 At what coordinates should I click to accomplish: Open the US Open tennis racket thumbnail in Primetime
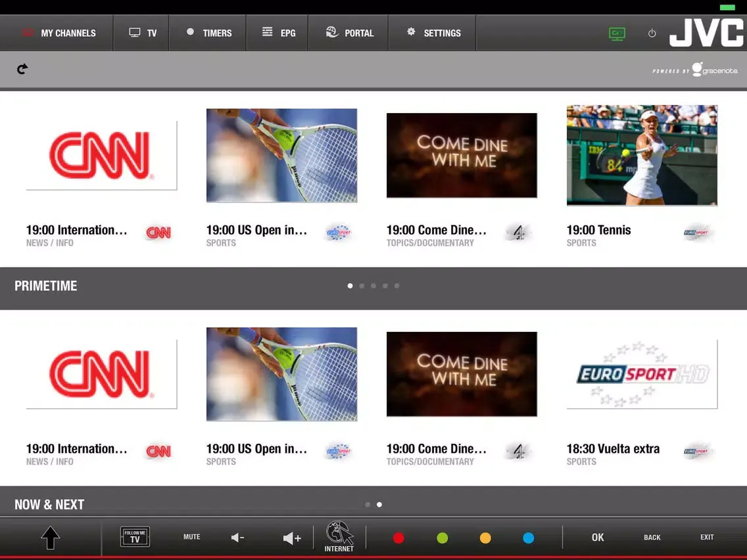(x=281, y=155)
